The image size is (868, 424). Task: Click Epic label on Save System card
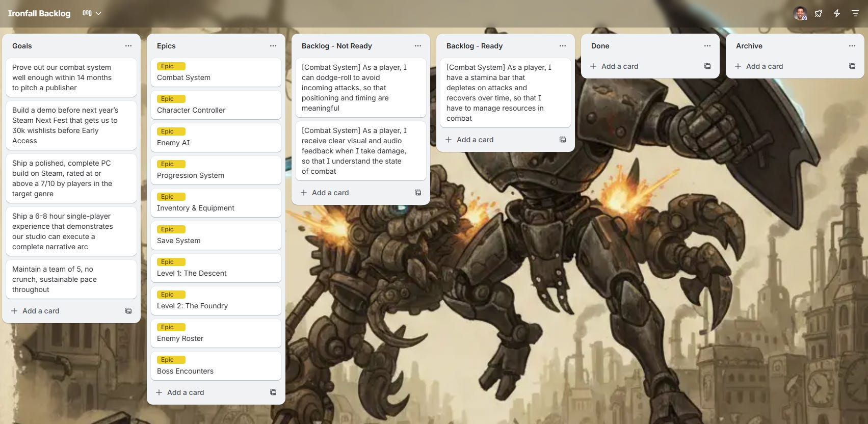[171, 229]
